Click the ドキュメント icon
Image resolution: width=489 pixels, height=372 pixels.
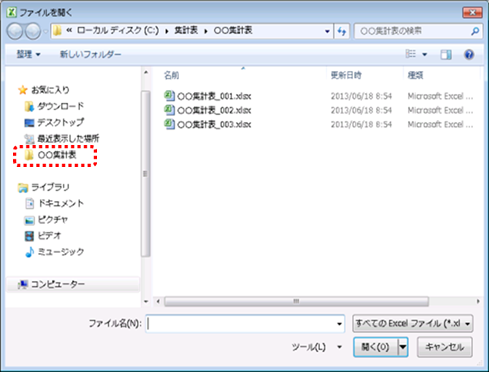click(x=30, y=204)
